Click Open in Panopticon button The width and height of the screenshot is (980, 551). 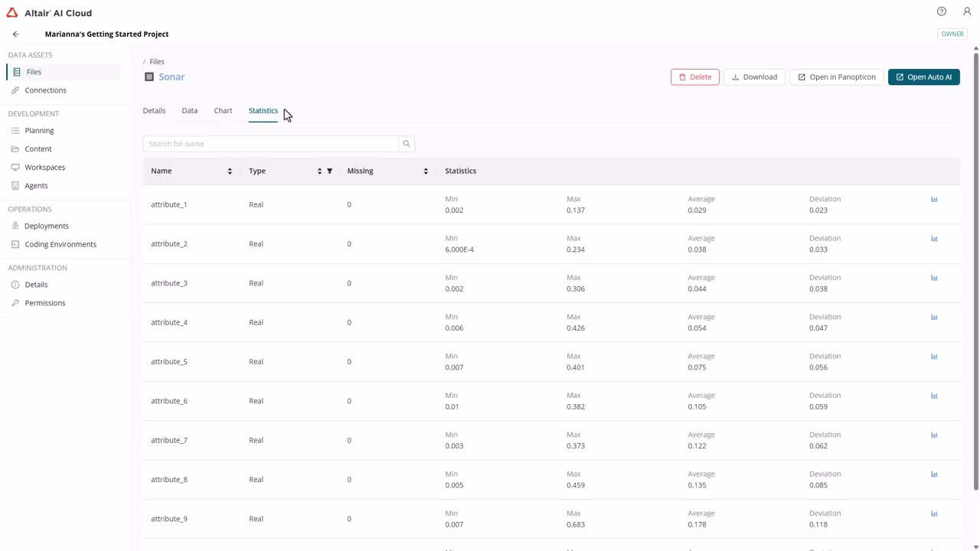(836, 77)
